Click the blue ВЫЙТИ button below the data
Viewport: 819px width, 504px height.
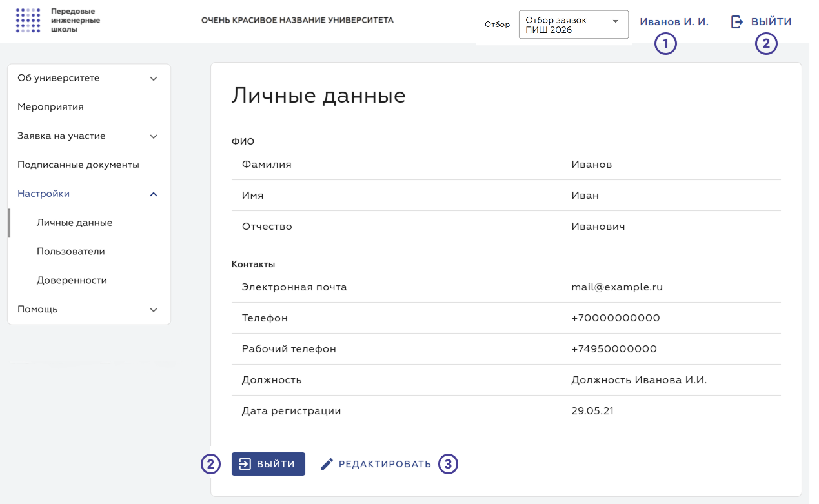pos(268,464)
